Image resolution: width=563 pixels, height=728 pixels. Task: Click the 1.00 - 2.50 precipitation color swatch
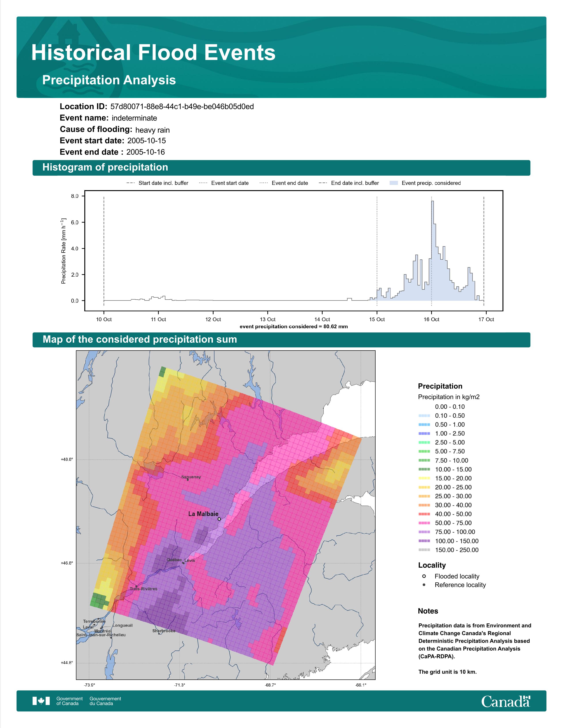click(x=424, y=433)
